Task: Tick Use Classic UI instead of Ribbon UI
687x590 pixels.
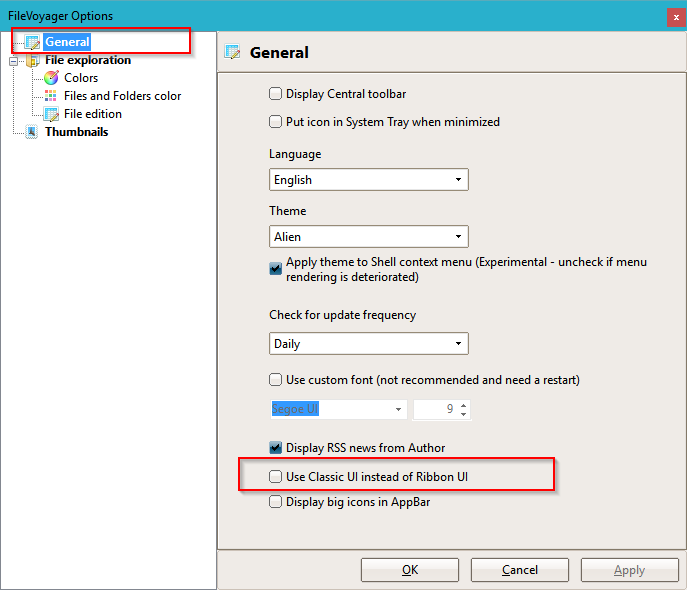Action: pos(275,476)
